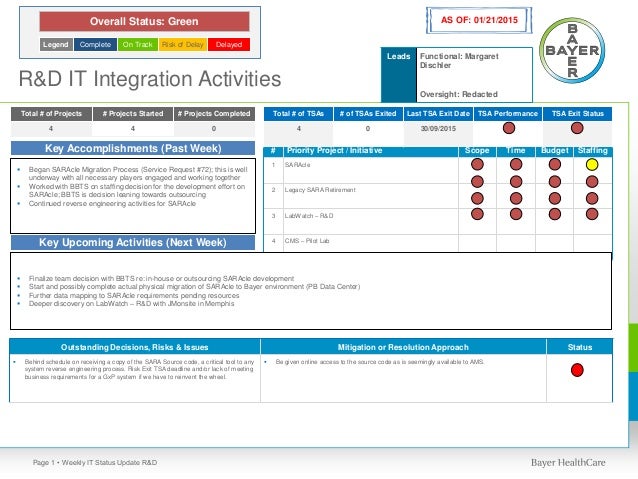Click the blue Complete legend swatch
638x479 pixels.
[95, 44]
